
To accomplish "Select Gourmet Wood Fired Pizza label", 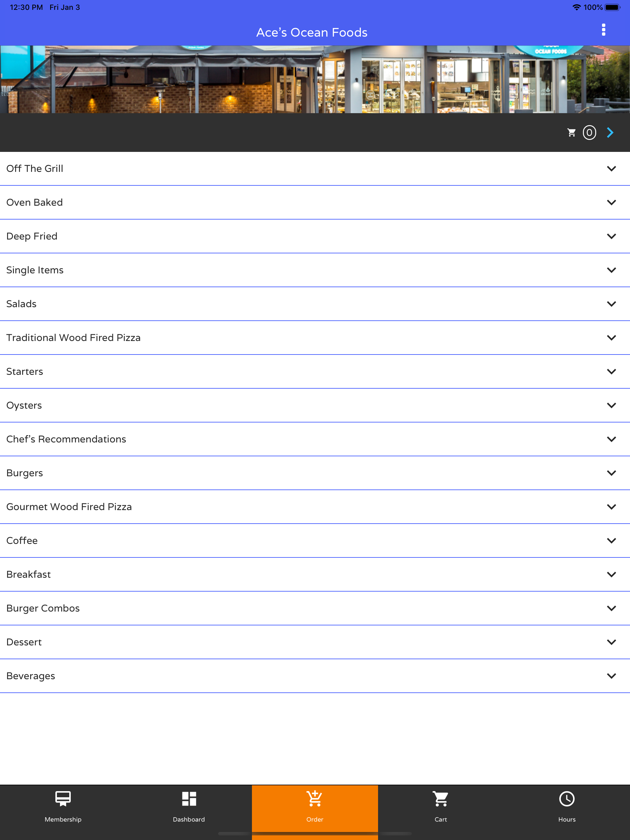I will (x=69, y=507).
